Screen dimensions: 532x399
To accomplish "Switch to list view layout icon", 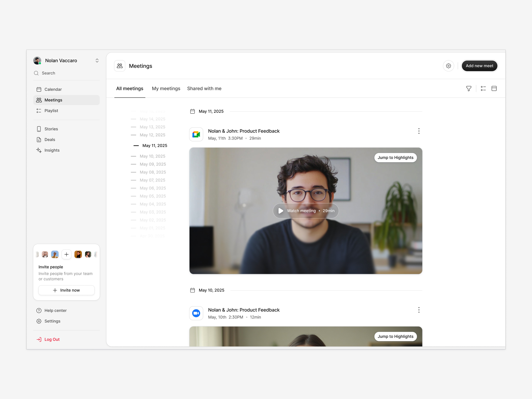I will pos(483,88).
